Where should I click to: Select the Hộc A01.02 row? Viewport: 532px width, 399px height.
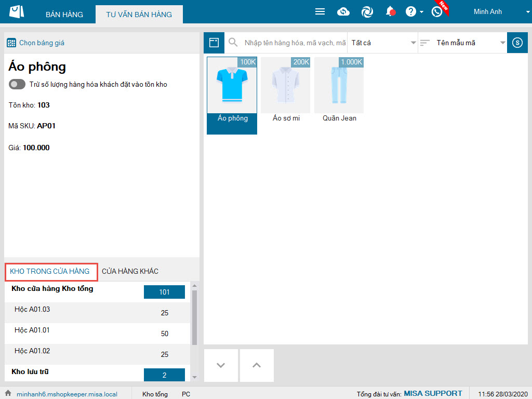click(x=97, y=354)
